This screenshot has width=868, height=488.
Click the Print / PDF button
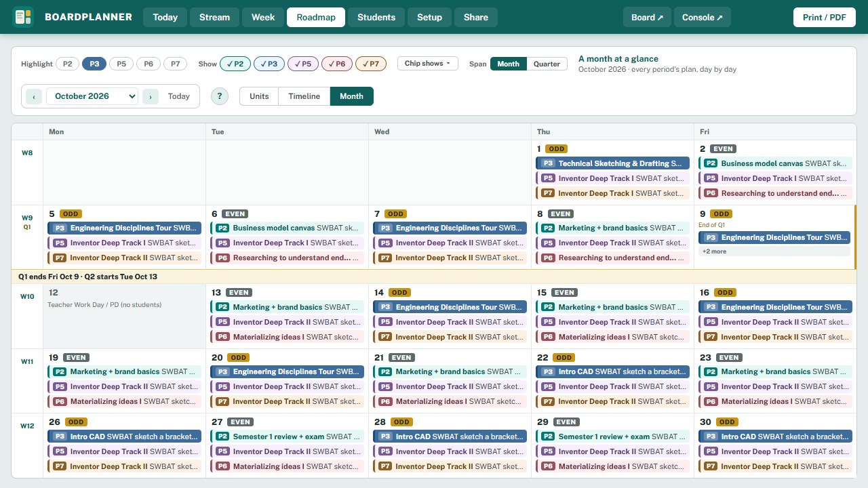pos(825,17)
